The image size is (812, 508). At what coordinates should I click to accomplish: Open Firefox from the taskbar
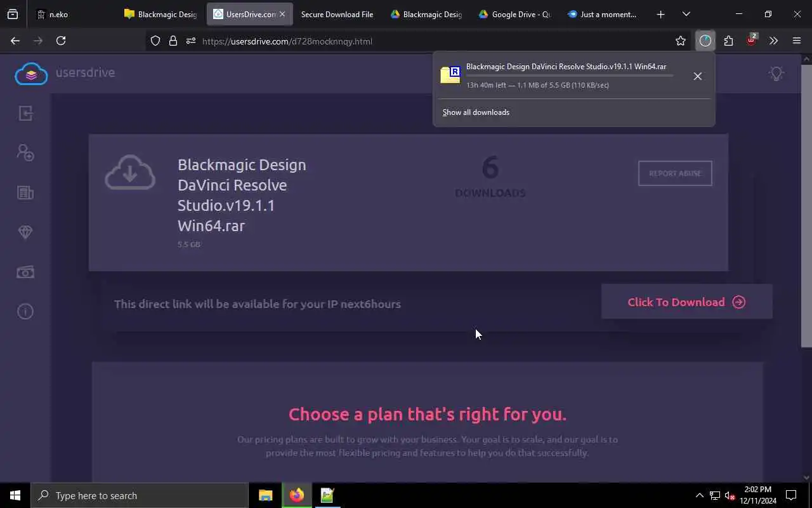click(297, 495)
